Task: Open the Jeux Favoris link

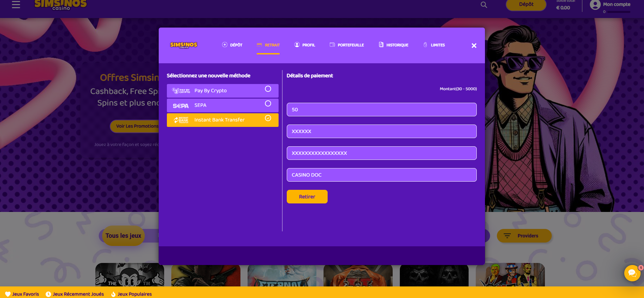Action: pos(22,294)
